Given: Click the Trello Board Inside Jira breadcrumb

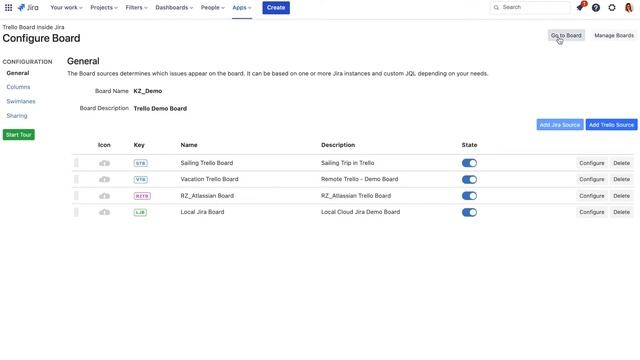Looking at the screenshot, I should [33, 27].
